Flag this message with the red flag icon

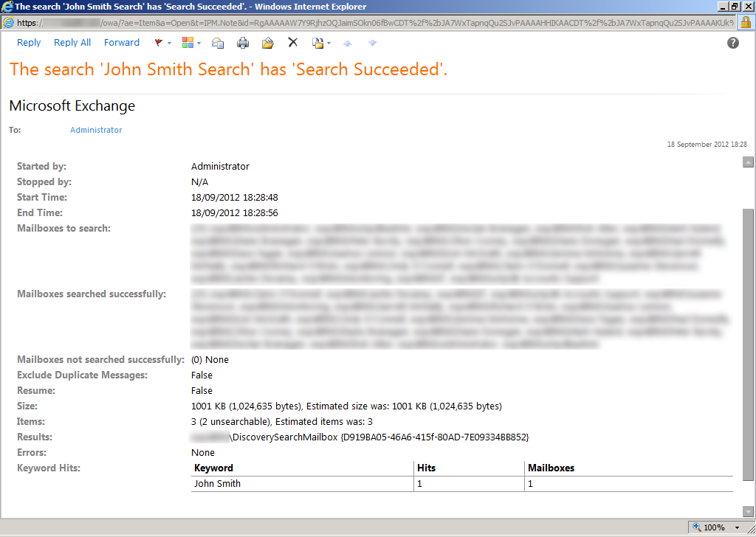(x=158, y=42)
